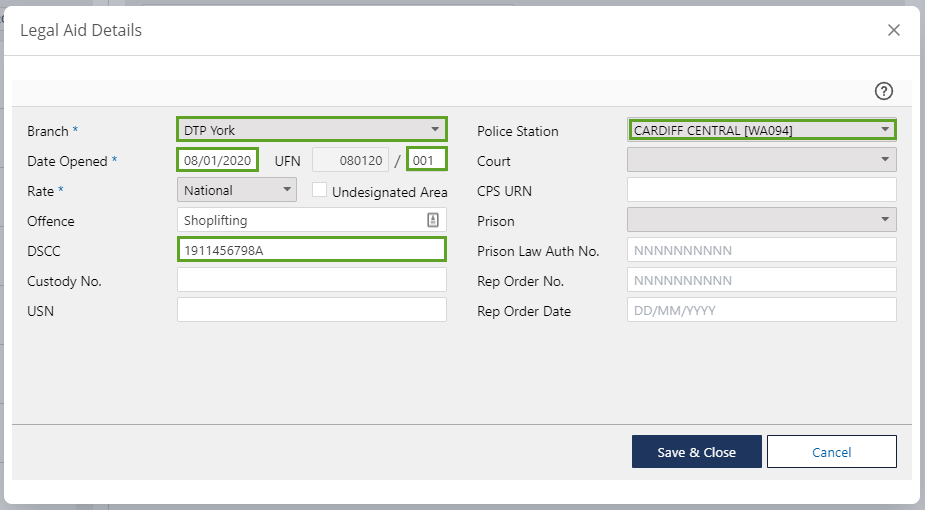This screenshot has height=510, width=925.
Task: Close the Legal Aid Details dialog
Action: pos(894,30)
